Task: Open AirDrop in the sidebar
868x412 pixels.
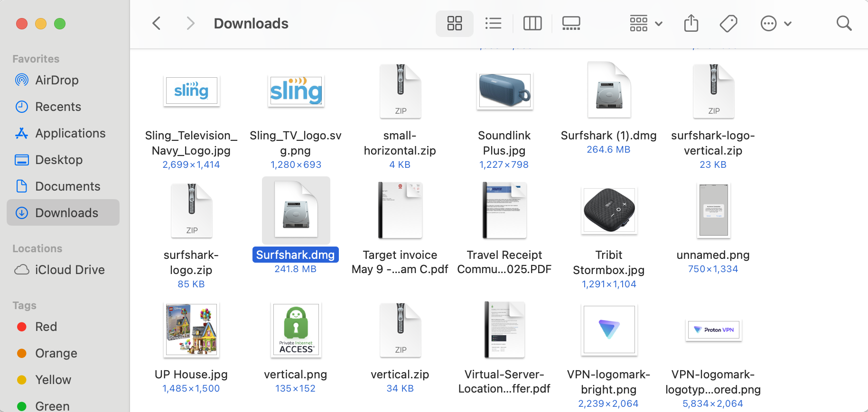Action: [x=56, y=80]
